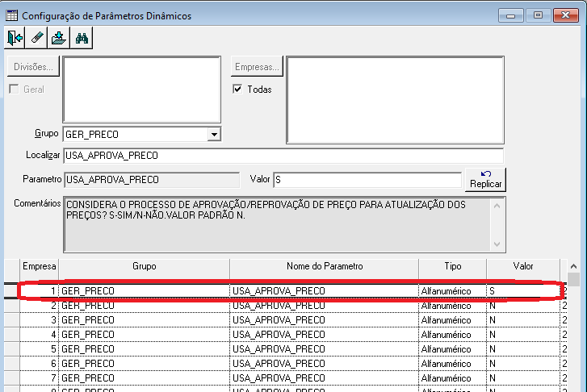This screenshot has width=587, height=392.
Task: Select GER_PRECO cell in Empresa 1 row
Action: 145,291
